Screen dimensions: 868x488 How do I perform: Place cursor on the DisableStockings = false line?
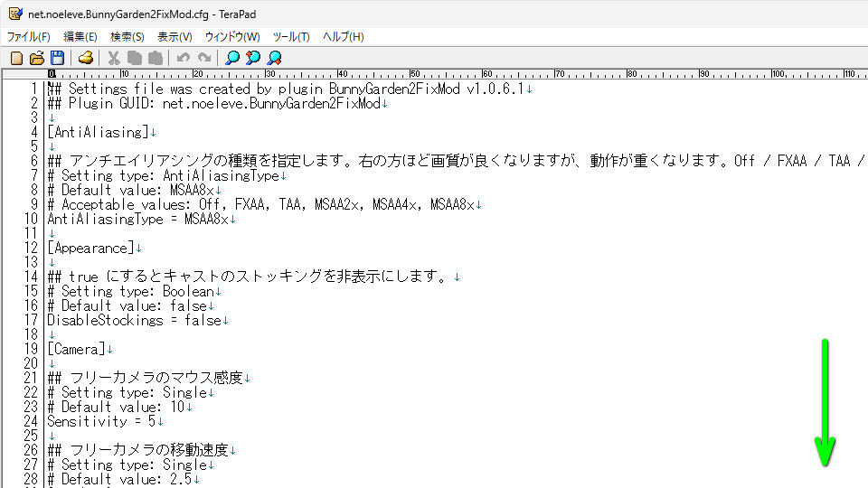(x=134, y=320)
